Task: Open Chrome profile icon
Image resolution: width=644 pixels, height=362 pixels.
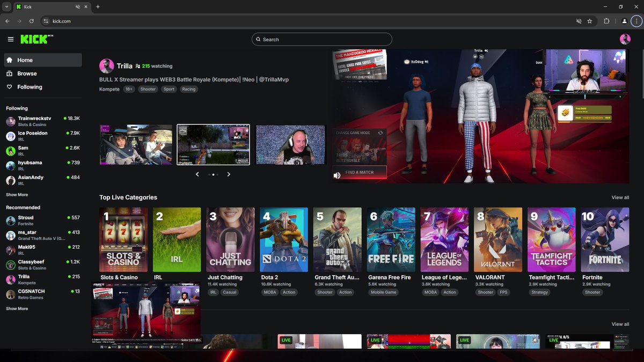Action: point(625,21)
